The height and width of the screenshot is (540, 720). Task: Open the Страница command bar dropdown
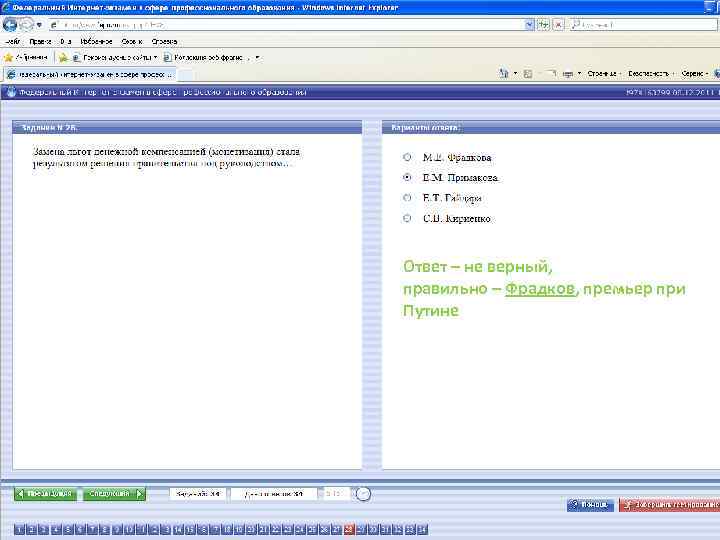(604, 73)
